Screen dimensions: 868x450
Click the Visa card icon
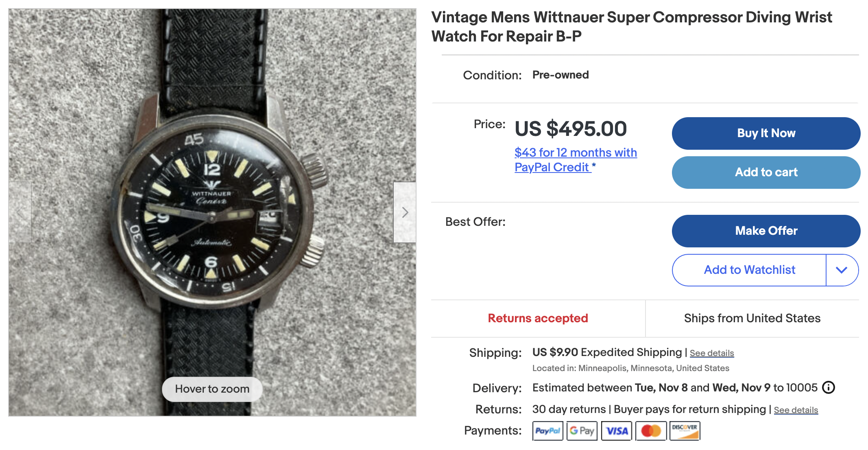[617, 431]
